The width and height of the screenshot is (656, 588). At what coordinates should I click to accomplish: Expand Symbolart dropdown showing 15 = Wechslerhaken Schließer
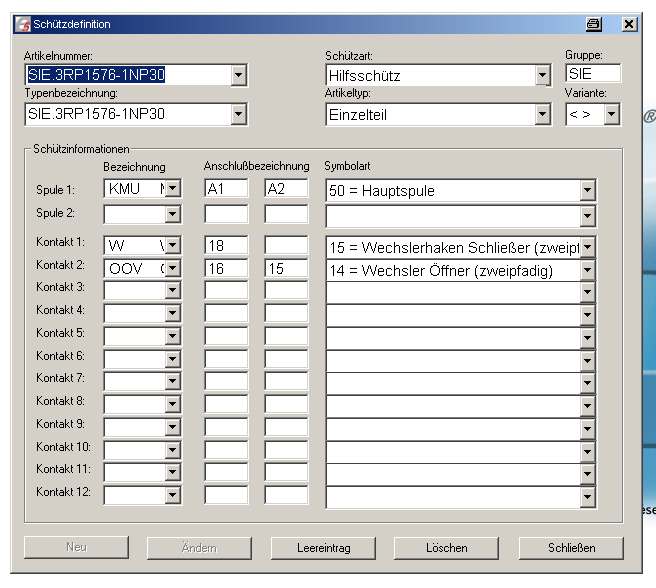tap(587, 247)
